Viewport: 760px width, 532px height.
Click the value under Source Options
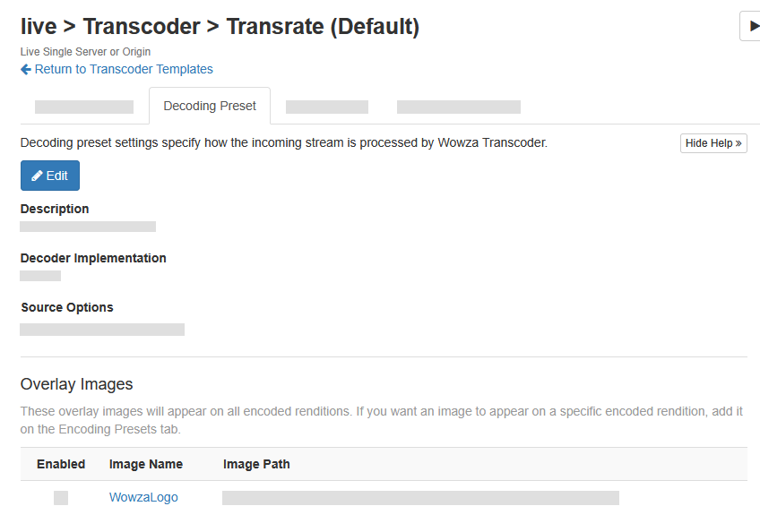[102, 330]
